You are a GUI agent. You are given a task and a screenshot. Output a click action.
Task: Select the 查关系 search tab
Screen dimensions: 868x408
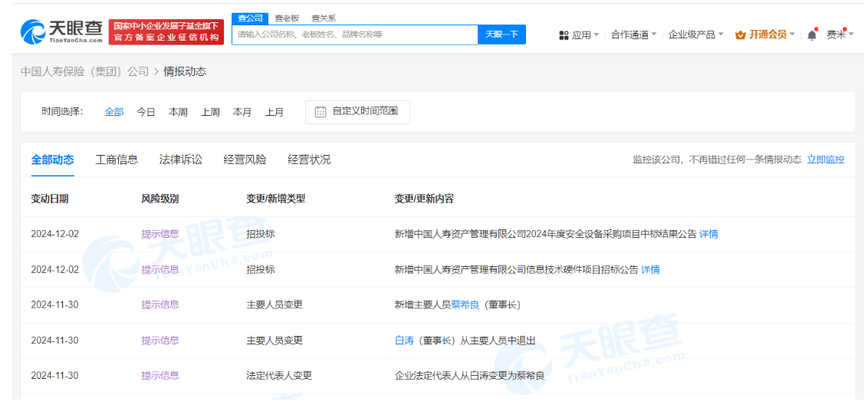(x=324, y=18)
